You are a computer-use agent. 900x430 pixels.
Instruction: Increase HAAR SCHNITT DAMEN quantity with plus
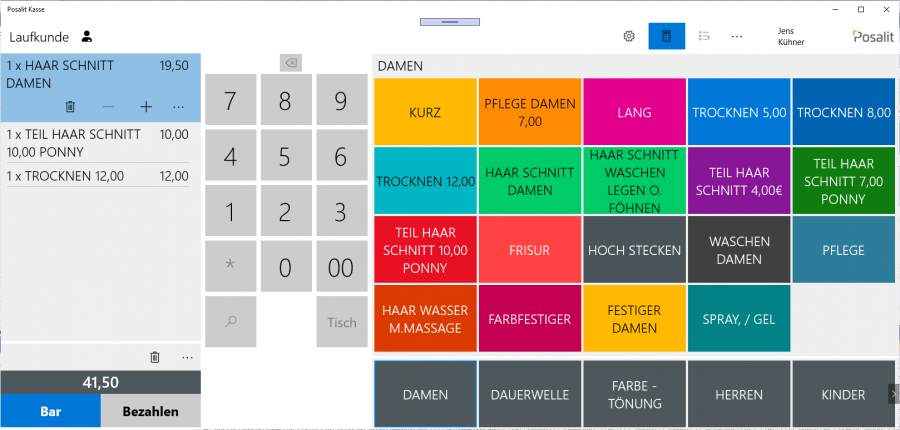[146, 106]
